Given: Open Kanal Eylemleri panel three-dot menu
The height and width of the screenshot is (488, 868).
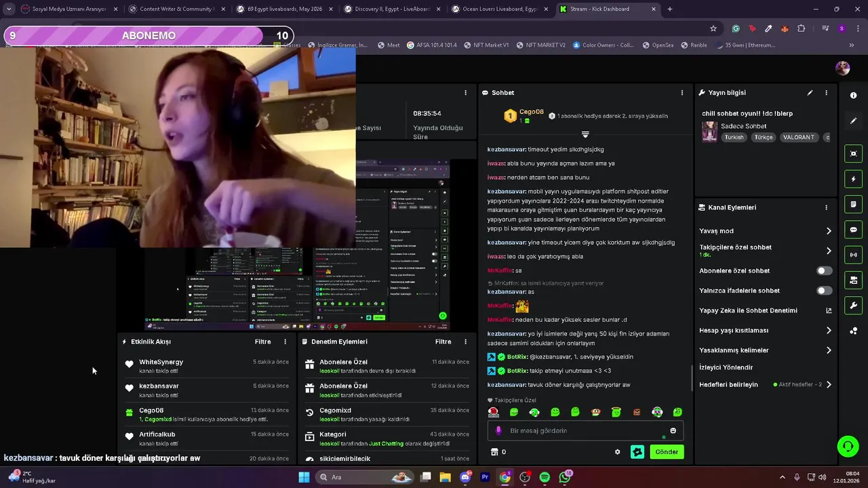Looking at the screenshot, I should pos(826,207).
